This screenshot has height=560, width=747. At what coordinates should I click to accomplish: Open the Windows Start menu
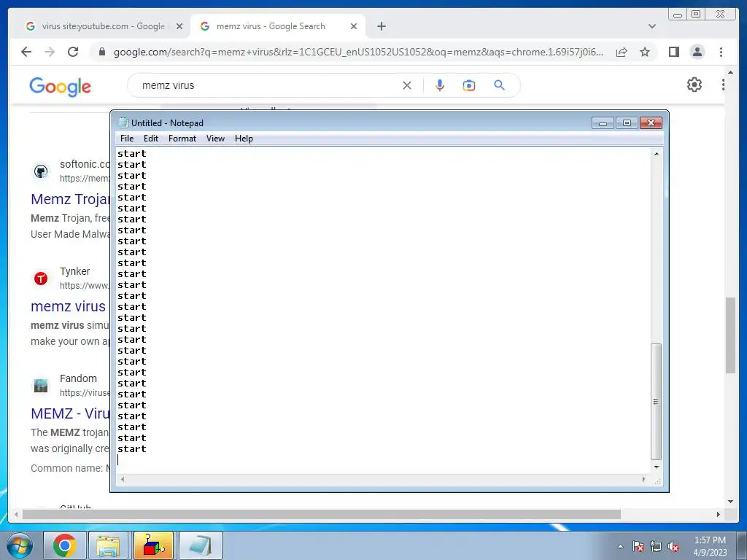(19, 545)
